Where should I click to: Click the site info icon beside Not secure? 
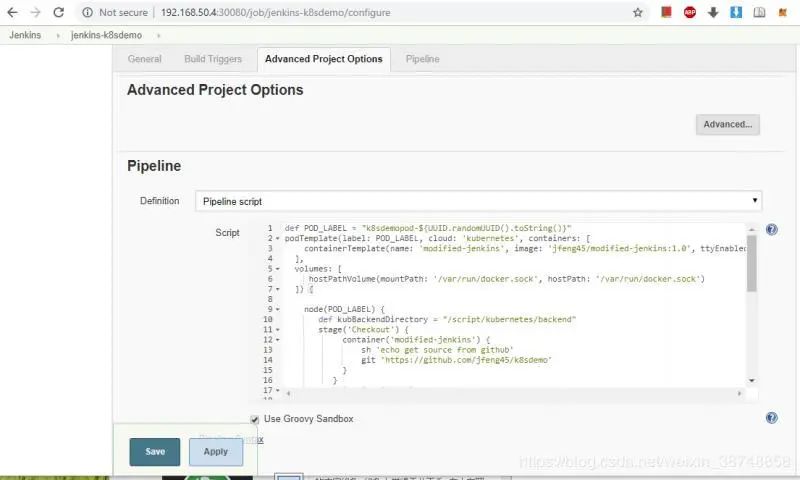tap(87, 13)
